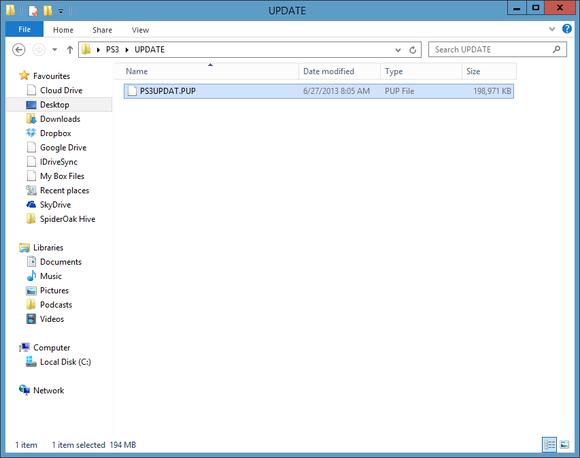The width and height of the screenshot is (580, 458).
Task: Open the File menu tab
Action: [x=24, y=29]
